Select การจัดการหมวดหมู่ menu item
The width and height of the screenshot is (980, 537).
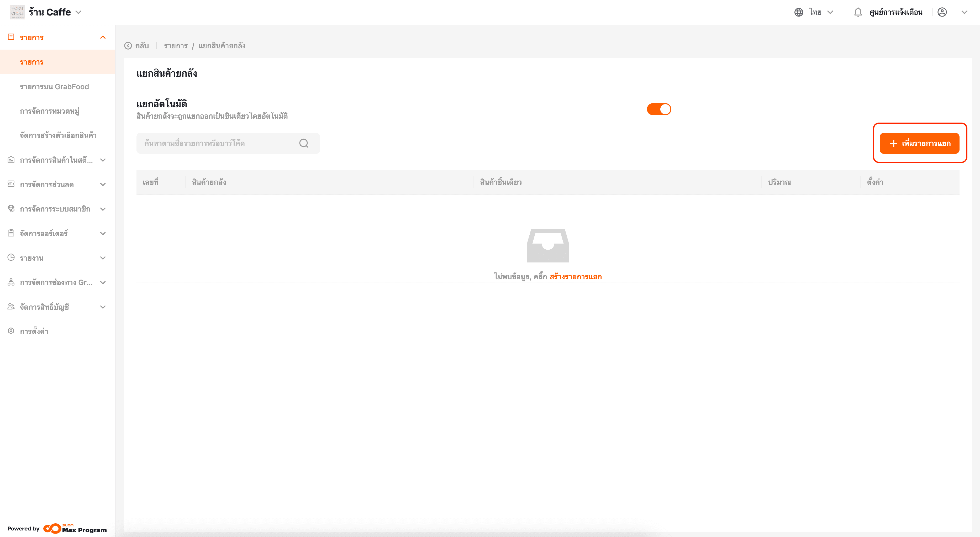click(49, 111)
